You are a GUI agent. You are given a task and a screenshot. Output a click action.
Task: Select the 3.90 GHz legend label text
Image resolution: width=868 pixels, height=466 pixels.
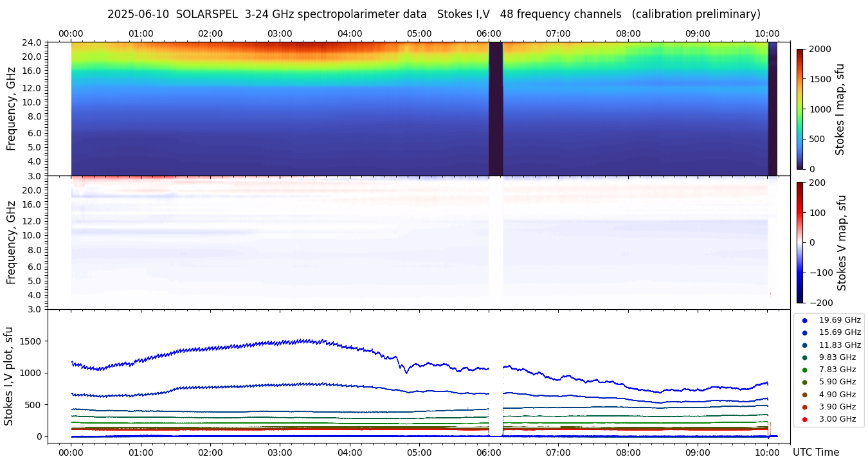pyautogui.click(x=837, y=407)
